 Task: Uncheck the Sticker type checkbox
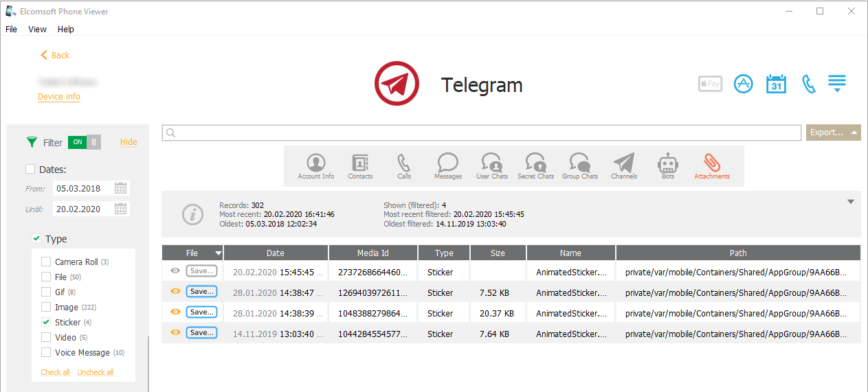pyautogui.click(x=46, y=322)
